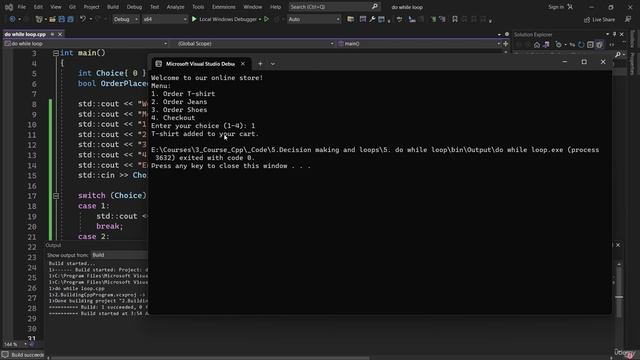Viewport: 640px width, 360px height.
Task: Click console text 'Press any key to close this window'
Action: [219, 166]
